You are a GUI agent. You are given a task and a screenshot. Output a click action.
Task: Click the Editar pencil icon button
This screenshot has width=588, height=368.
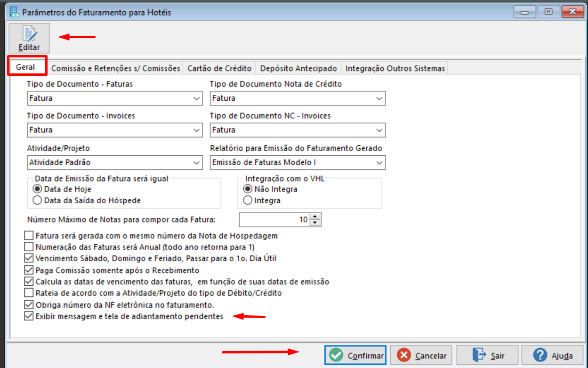[29, 38]
